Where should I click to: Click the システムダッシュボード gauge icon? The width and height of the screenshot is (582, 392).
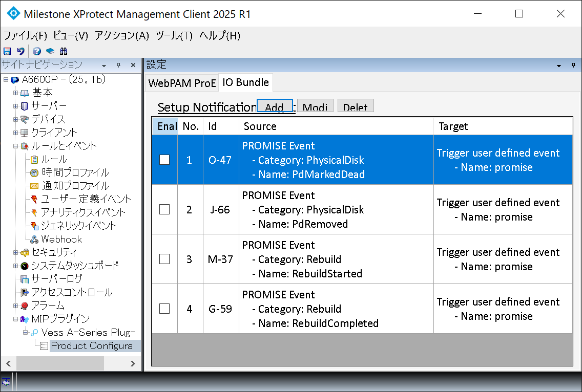click(25, 266)
